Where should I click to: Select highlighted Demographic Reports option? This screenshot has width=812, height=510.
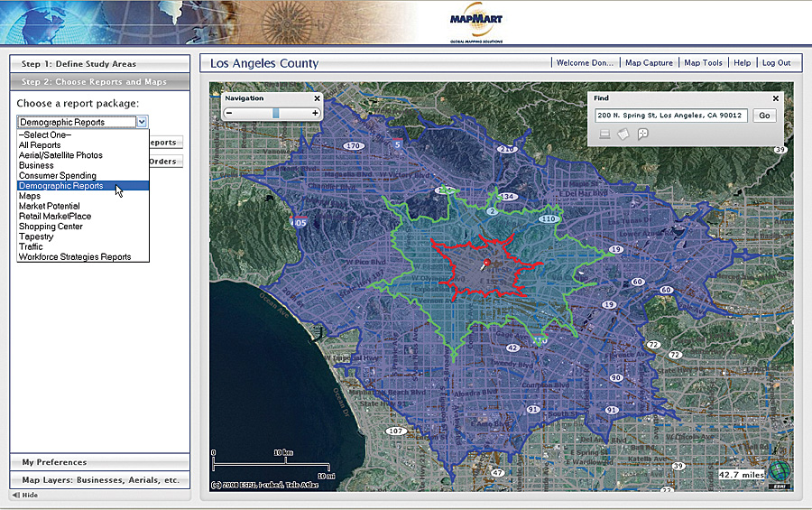83,186
